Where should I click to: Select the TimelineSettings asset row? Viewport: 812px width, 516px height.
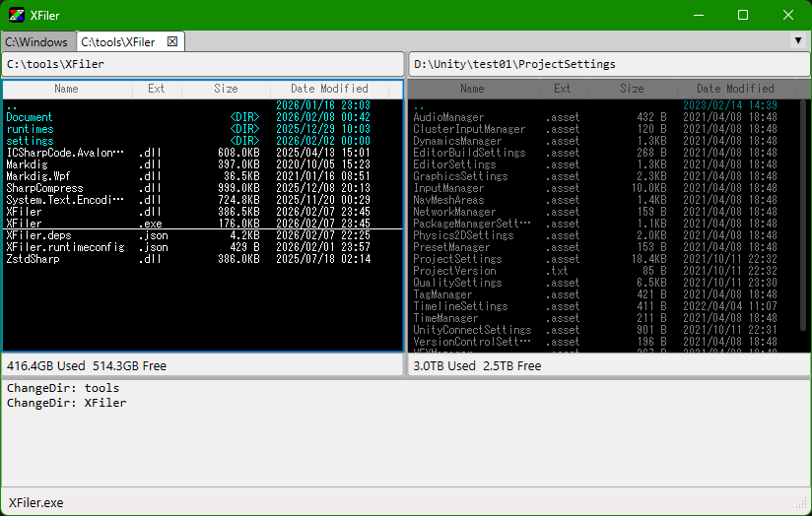(x=604, y=306)
